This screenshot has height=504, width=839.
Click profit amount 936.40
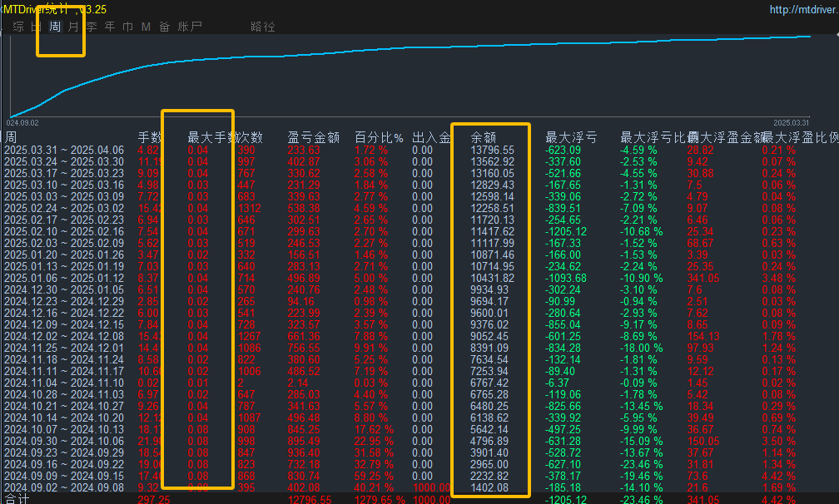click(304, 452)
